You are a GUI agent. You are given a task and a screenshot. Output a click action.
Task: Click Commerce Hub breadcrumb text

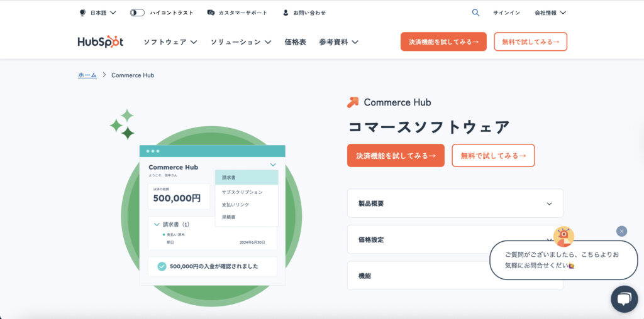pyautogui.click(x=133, y=75)
